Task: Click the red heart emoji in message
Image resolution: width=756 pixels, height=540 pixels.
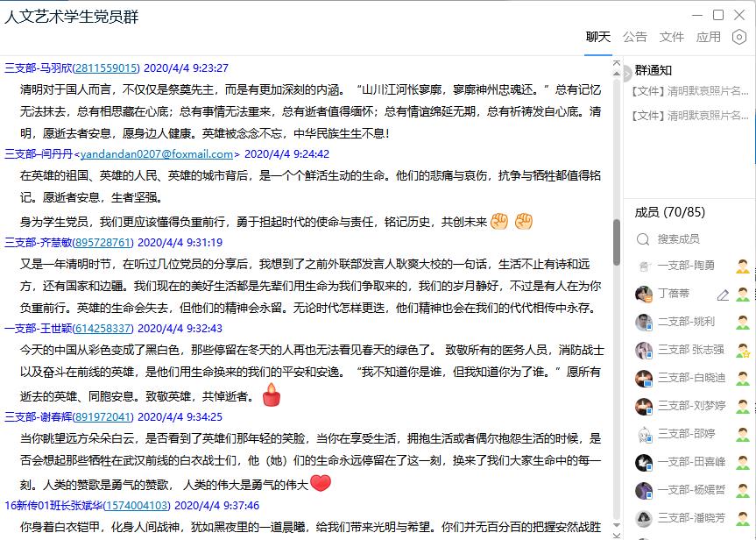Action: point(321,483)
